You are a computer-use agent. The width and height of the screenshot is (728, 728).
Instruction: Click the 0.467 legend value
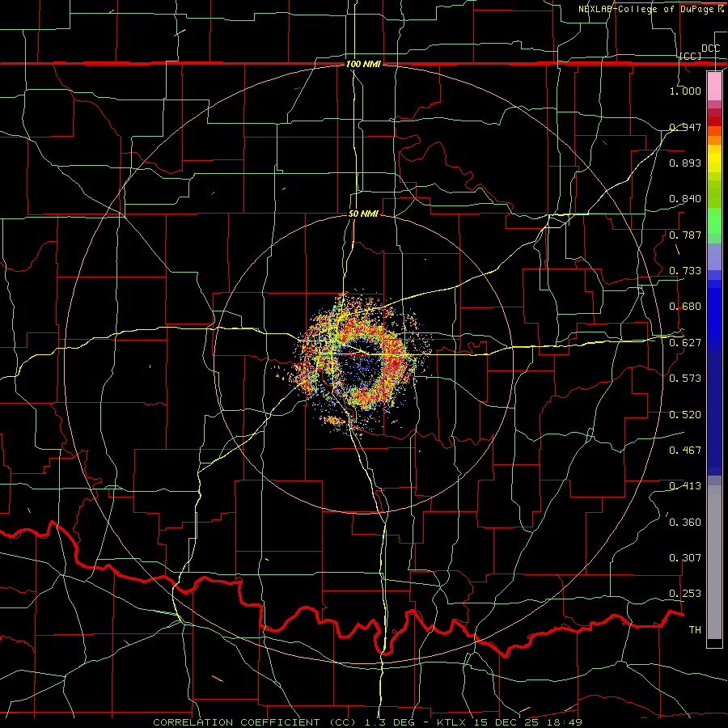click(x=685, y=451)
